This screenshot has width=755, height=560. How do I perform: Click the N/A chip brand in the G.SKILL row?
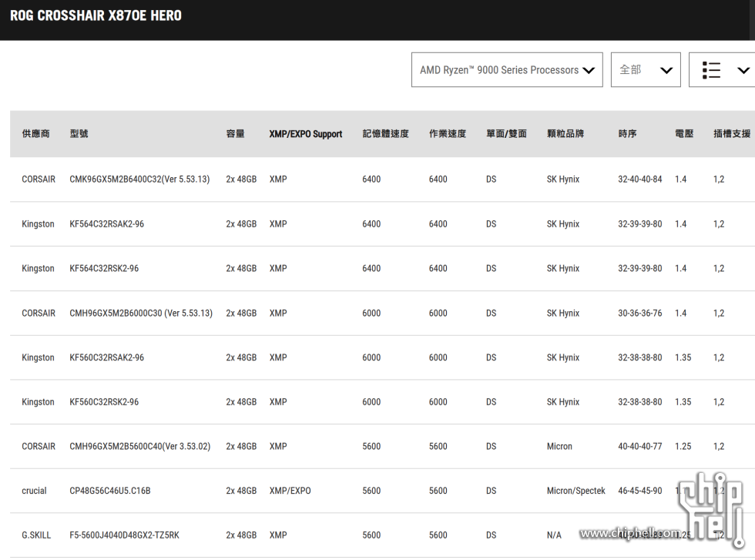[x=554, y=535]
